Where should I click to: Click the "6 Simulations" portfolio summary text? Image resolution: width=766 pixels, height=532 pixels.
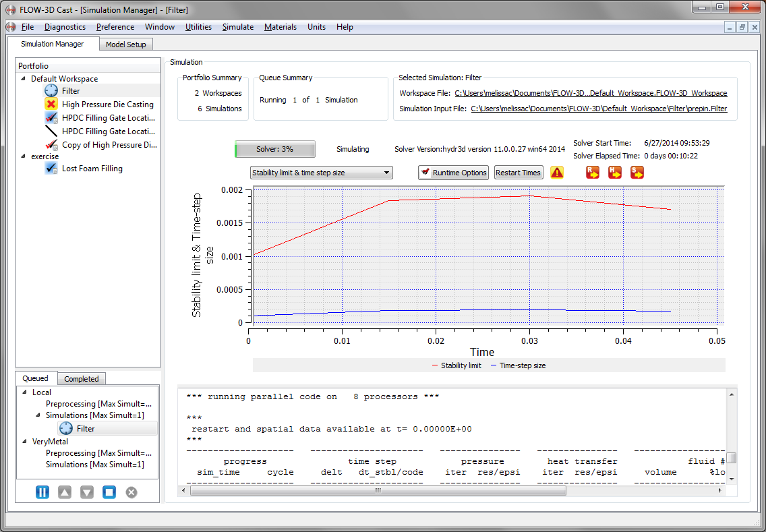(219, 109)
